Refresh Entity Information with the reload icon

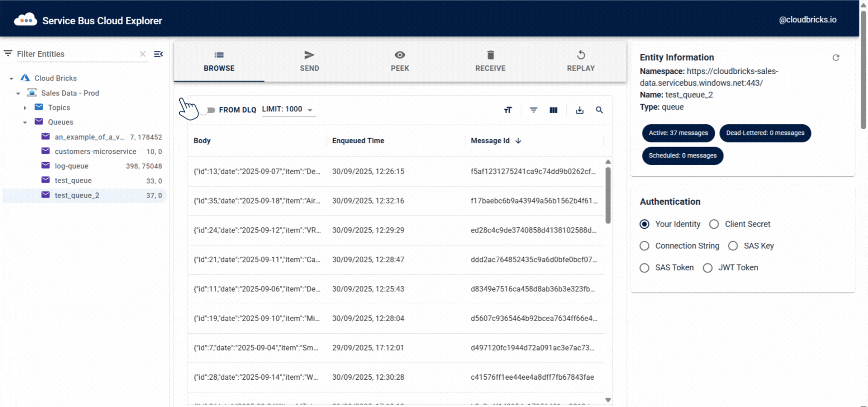[836, 58]
